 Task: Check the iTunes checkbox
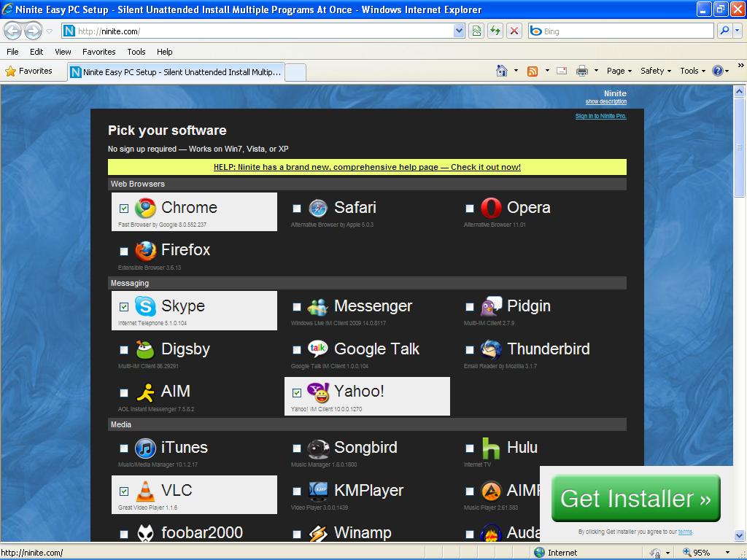[124, 448]
